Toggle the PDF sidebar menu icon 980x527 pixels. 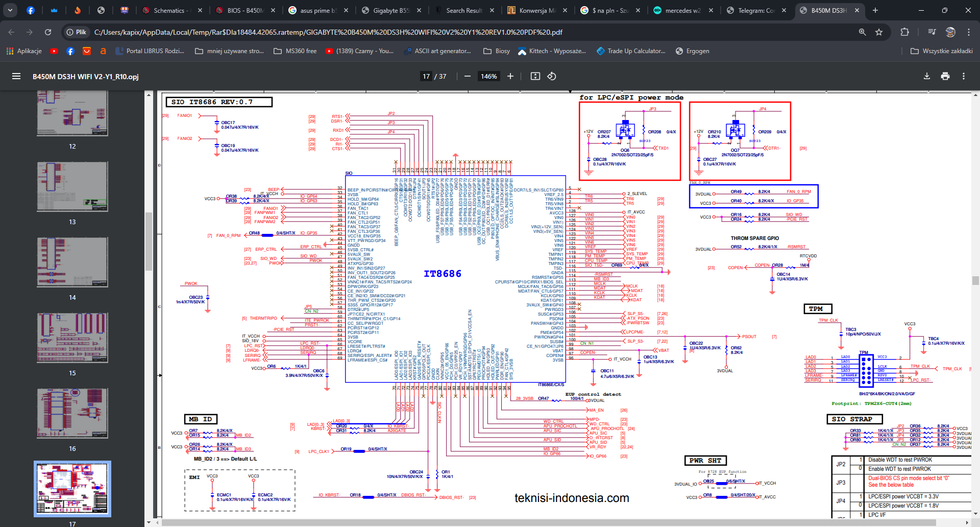[x=16, y=76]
